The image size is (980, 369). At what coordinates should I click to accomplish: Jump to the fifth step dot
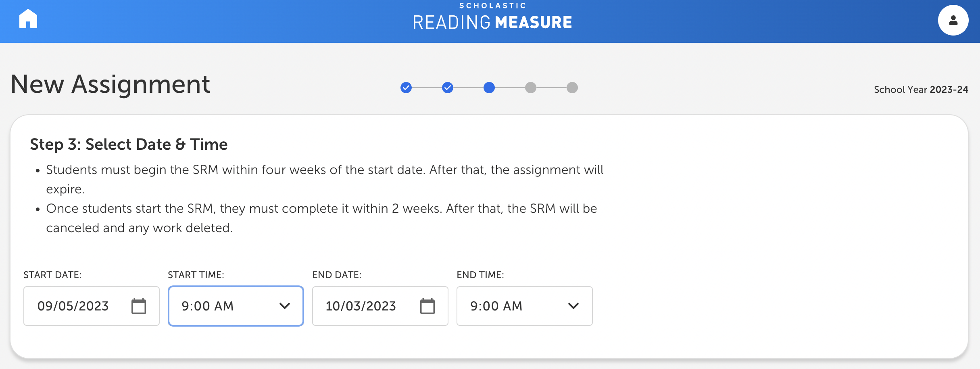coord(572,88)
